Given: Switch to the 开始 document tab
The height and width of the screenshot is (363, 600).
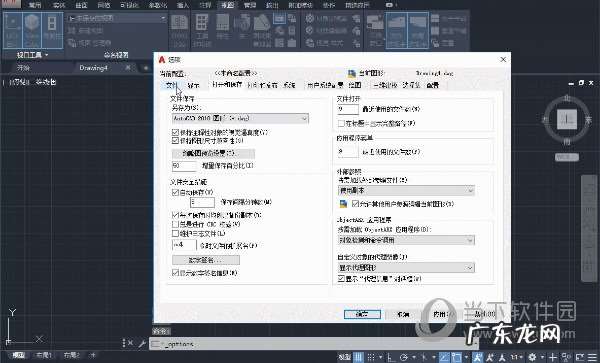Looking at the screenshot, I should coord(23,68).
